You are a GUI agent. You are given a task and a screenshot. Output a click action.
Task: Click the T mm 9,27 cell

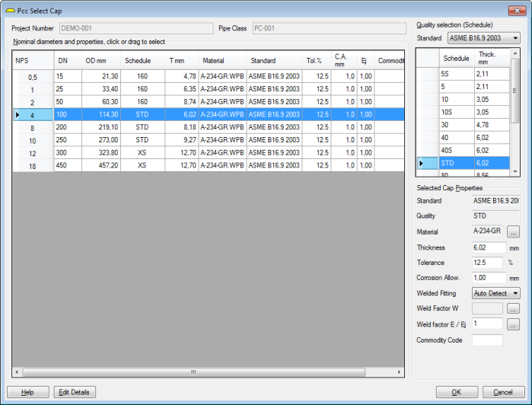[x=182, y=140]
